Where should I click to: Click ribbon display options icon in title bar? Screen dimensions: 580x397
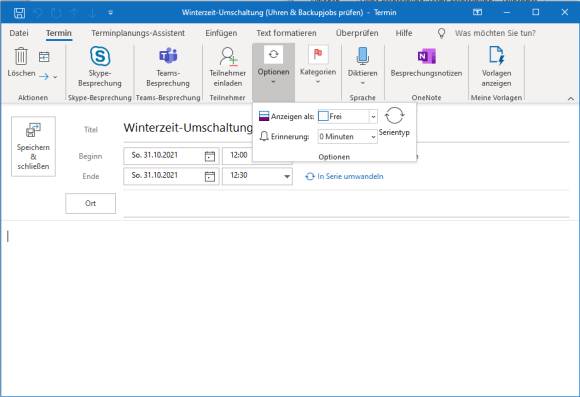pyautogui.click(x=478, y=12)
